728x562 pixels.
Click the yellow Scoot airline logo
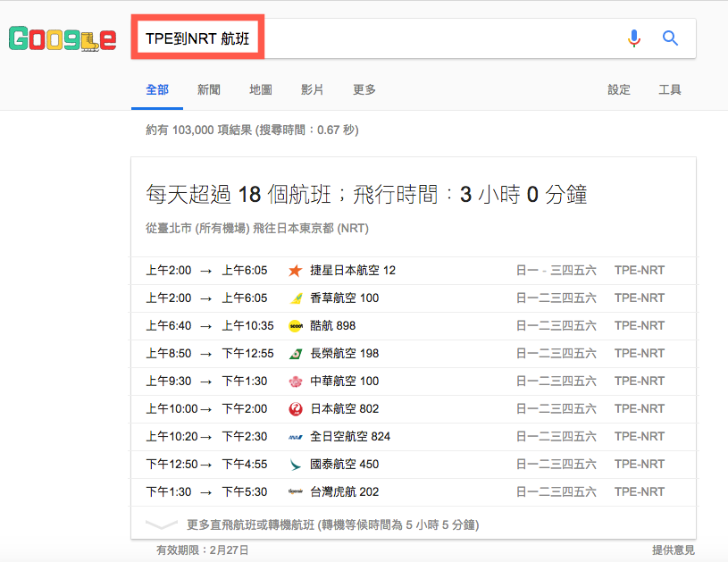[296, 326]
